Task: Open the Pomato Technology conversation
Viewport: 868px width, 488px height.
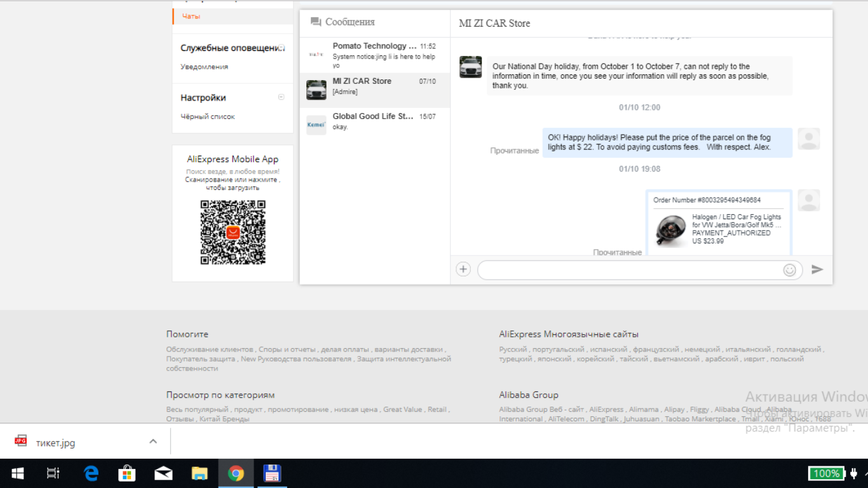Action: coord(375,55)
